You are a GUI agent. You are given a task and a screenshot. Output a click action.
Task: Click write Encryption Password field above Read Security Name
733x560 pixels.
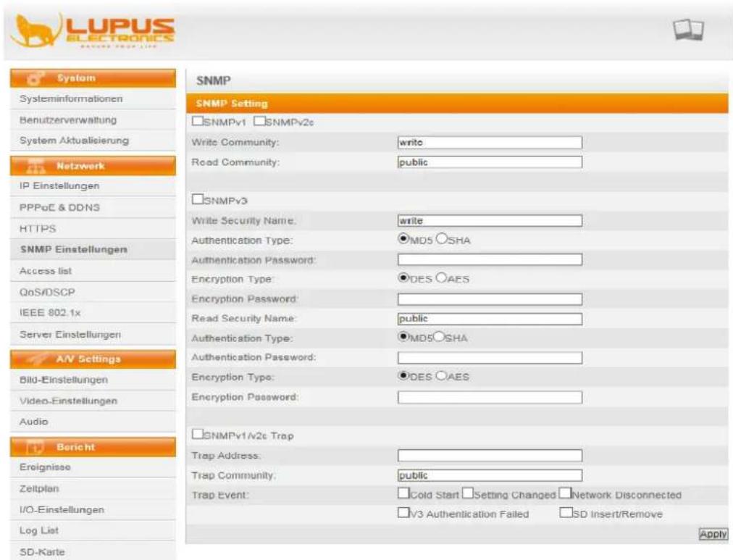(x=490, y=299)
